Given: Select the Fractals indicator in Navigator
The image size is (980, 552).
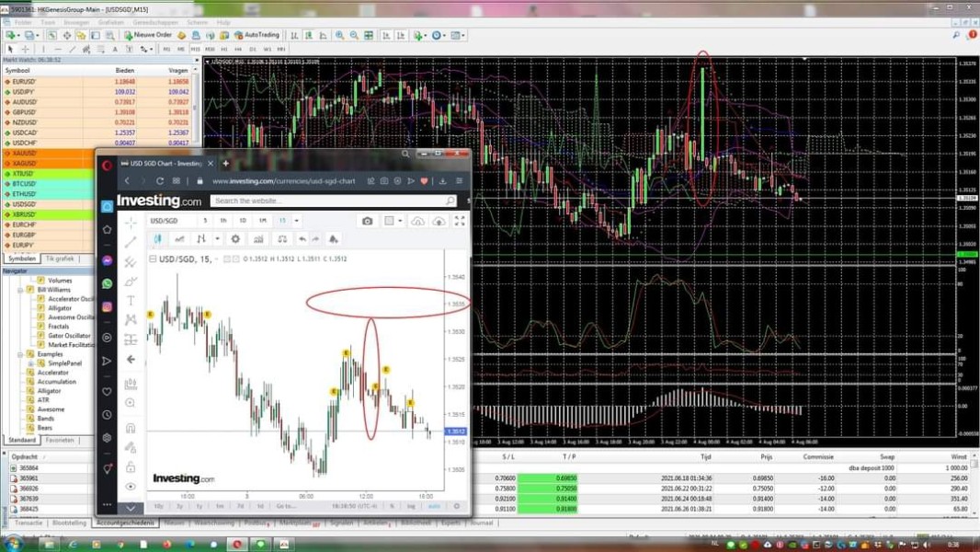Looking at the screenshot, I should 58,327.
